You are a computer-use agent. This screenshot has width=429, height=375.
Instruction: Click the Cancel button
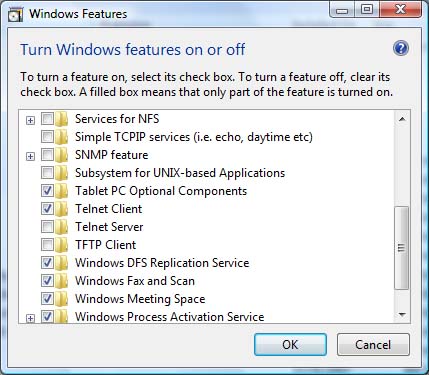(x=373, y=345)
